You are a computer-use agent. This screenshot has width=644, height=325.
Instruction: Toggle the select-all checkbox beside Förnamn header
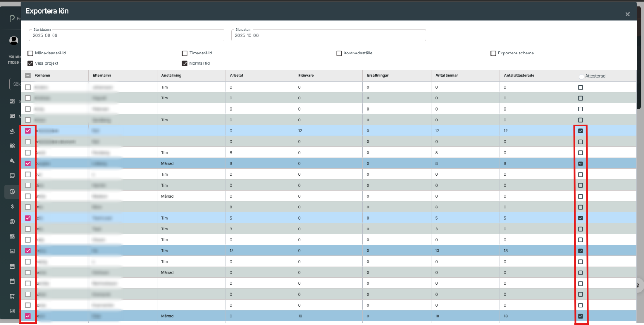click(x=28, y=76)
